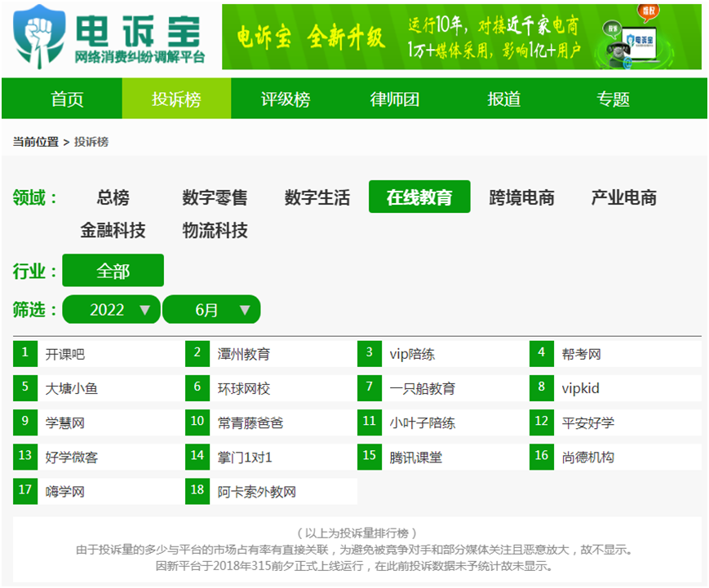Select the 金融科技 domain filter

click(113, 230)
